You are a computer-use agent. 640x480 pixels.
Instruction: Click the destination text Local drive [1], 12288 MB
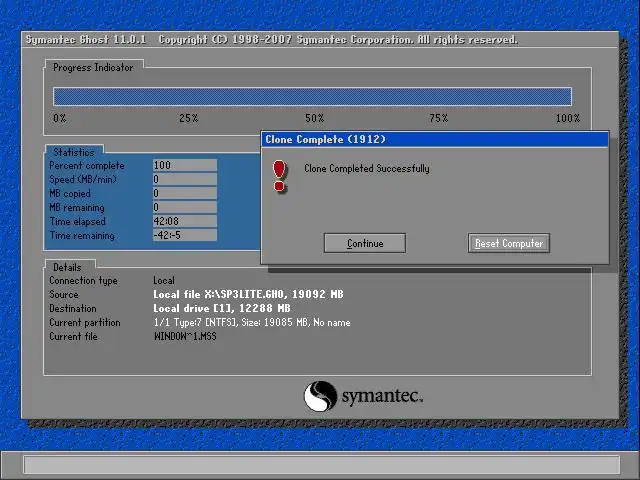[x=222, y=308]
